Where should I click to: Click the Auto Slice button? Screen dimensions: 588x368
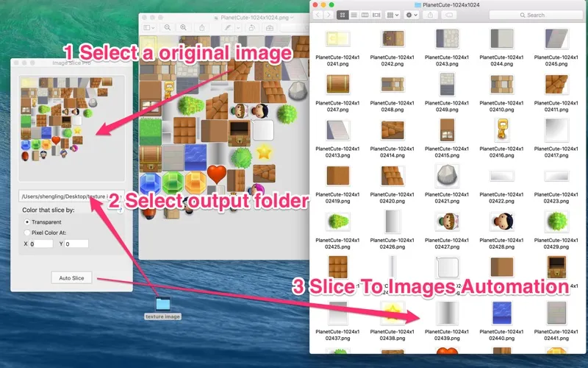(71, 278)
